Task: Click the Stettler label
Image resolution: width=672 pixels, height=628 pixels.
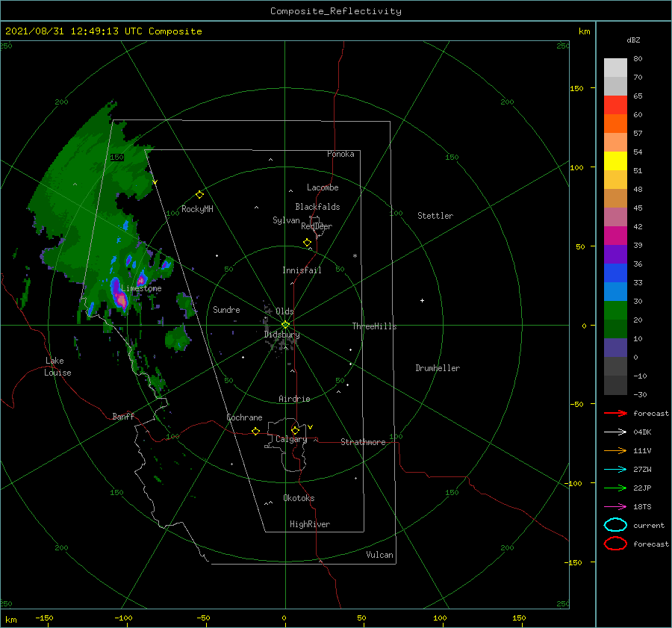Action: point(435,216)
